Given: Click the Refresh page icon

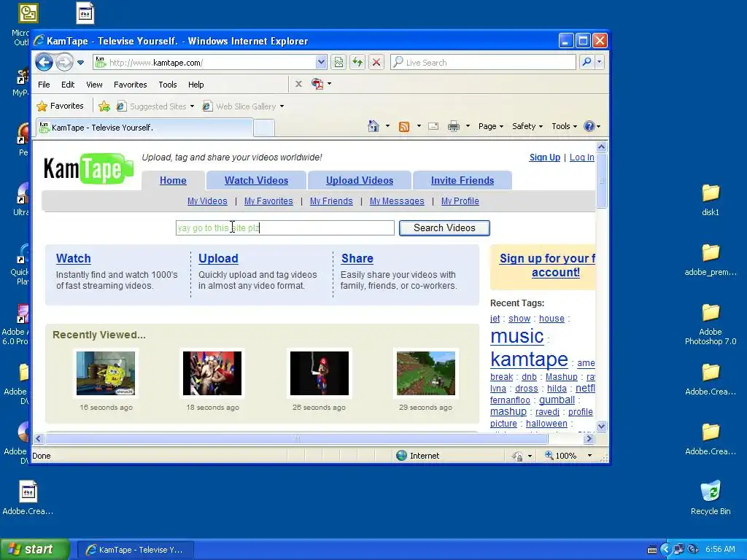Looking at the screenshot, I should [357, 62].
